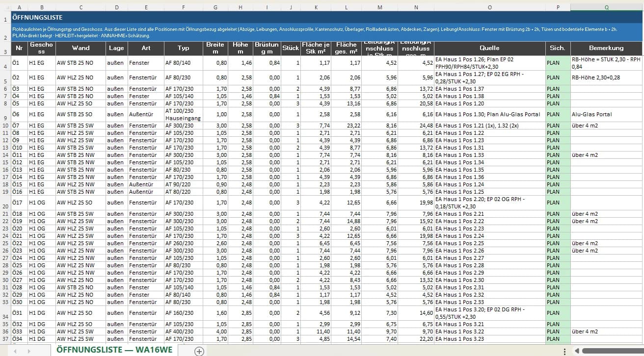Select column Q header
The width and height of the screenshot is (644, 356).
(606, 7)
